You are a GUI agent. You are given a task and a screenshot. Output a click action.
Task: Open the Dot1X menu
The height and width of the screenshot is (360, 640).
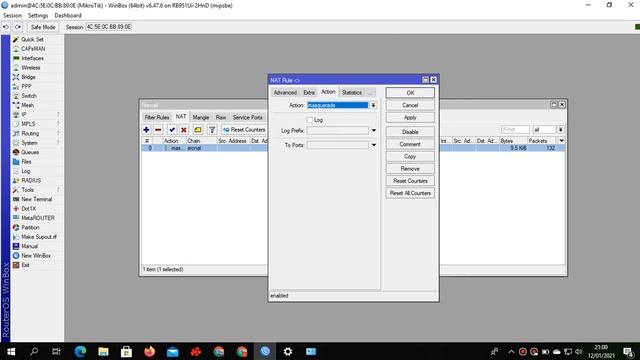tap(29, 209)
